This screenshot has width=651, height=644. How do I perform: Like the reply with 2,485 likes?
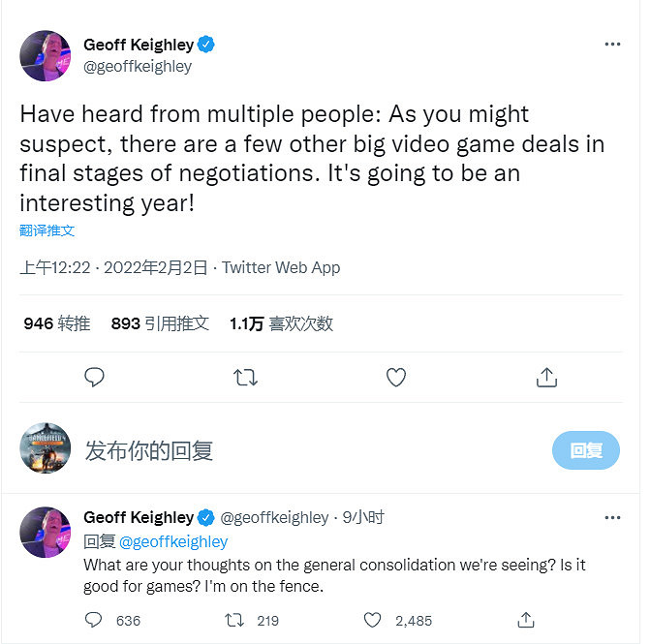pos(373,620)
